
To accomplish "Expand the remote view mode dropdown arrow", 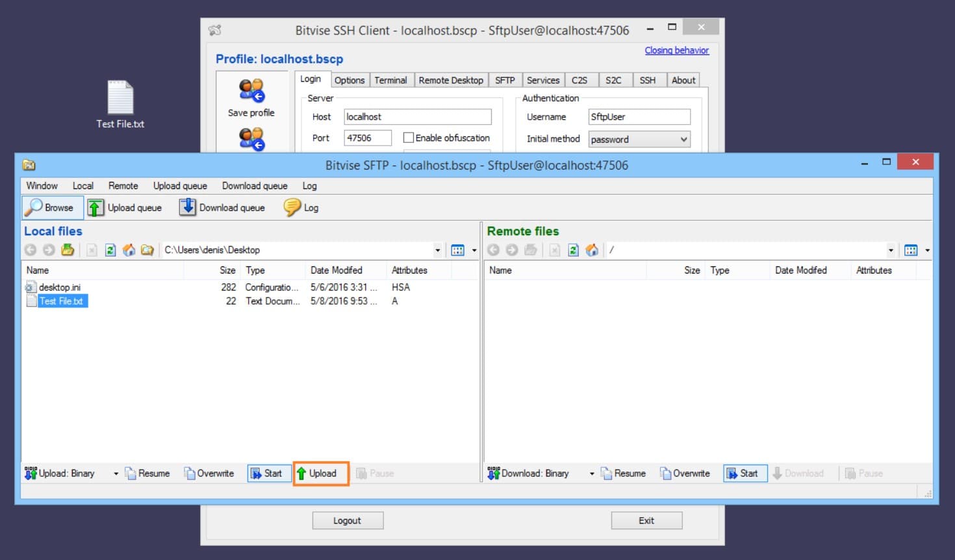I will pos(927,250).
